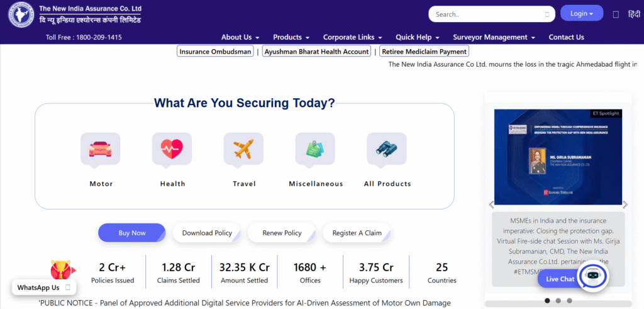644x309 pixels.
Task: Expand the Quick Help menu
Action: [x=418, y=37]
